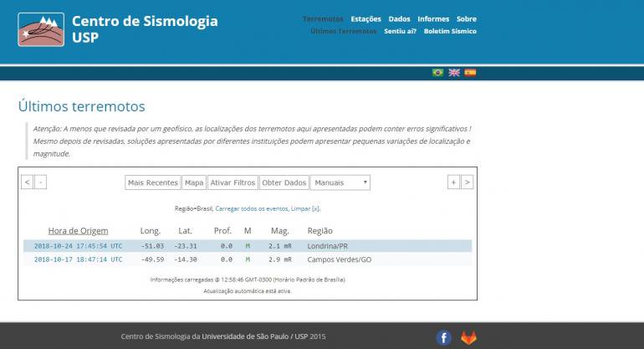Switch language using the Brazilian flag

tap(437, 73)
